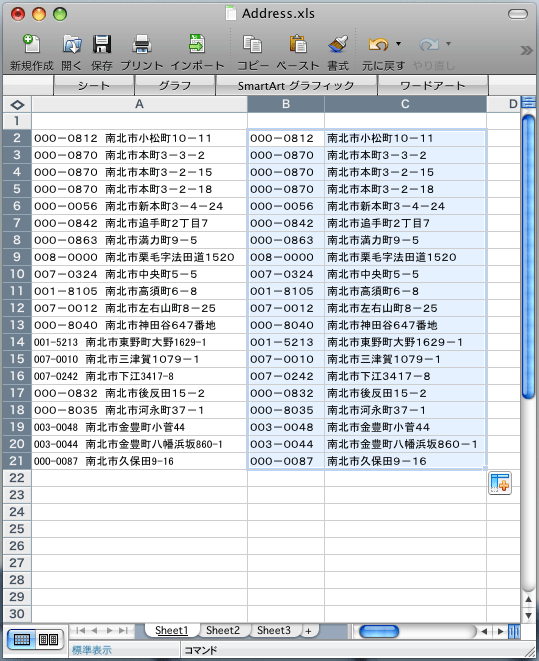Select column C header
539x661 pixels.
(x=405, y=104)
